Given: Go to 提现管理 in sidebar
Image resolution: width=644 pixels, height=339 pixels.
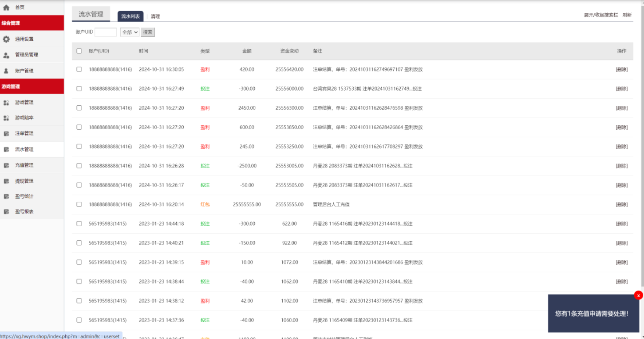Looking at the screenshot, I should [24, 181].
